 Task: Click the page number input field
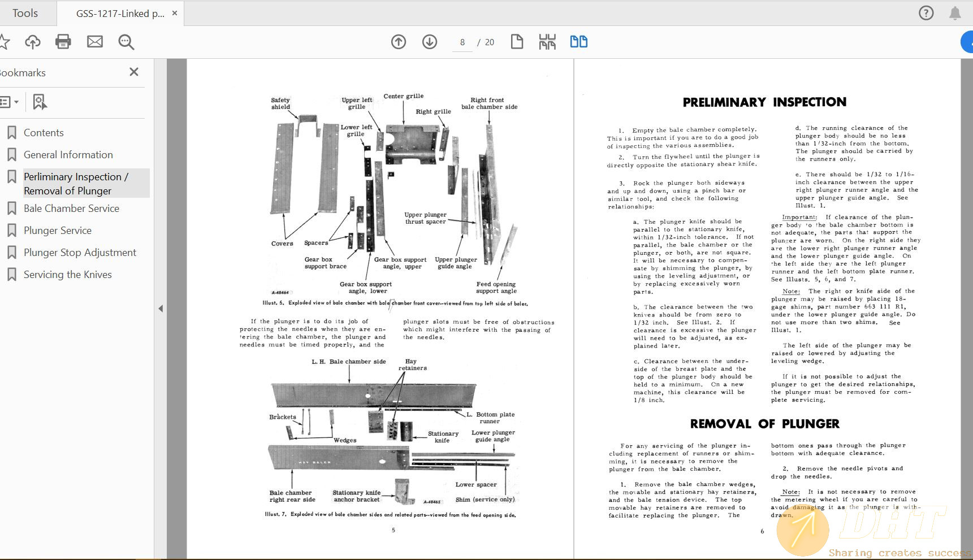[462, 42]
